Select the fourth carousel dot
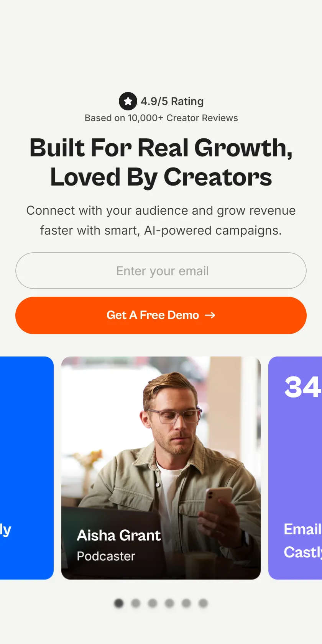Screen dimensions: 322x644 click(169, 603)
